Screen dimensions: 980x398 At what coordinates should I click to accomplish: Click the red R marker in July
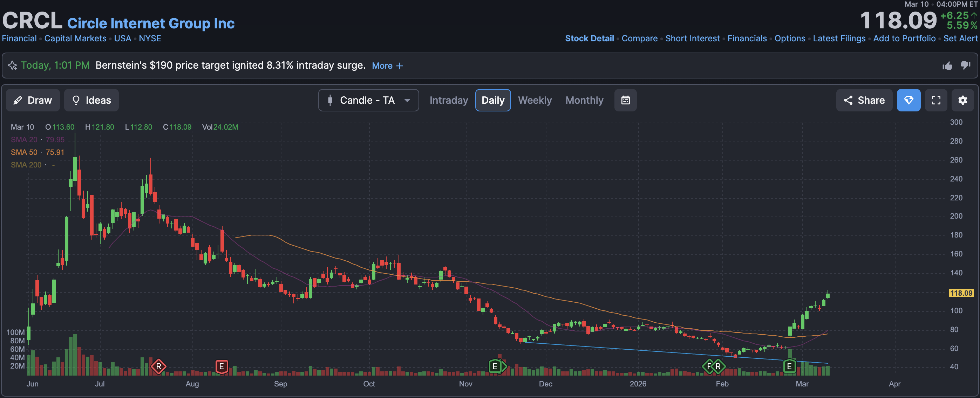159,366
